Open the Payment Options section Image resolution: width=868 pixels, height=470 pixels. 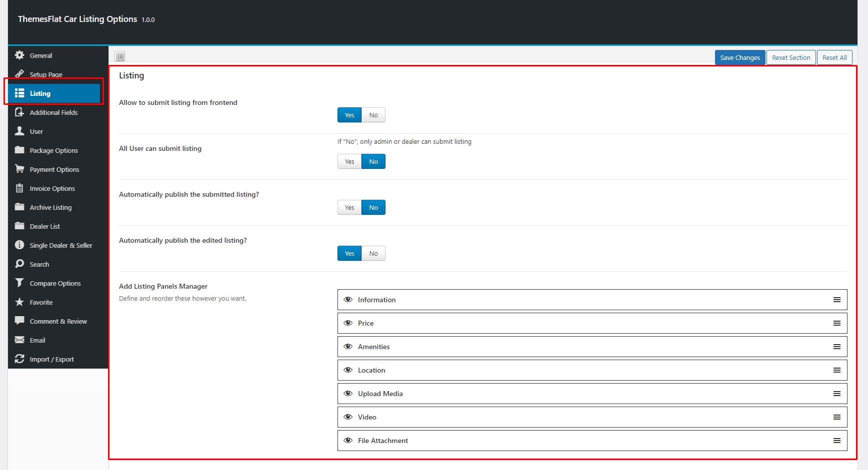[x=58, y=169]
